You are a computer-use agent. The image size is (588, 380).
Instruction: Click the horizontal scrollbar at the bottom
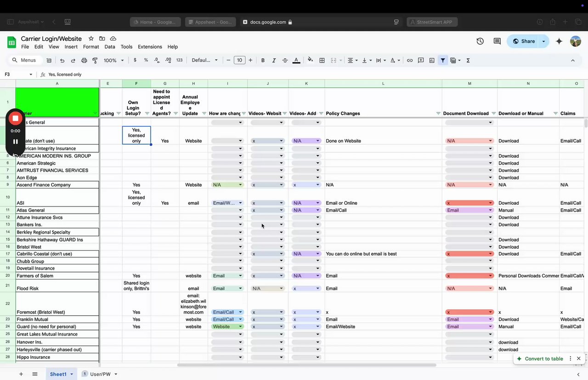point(306,365)
